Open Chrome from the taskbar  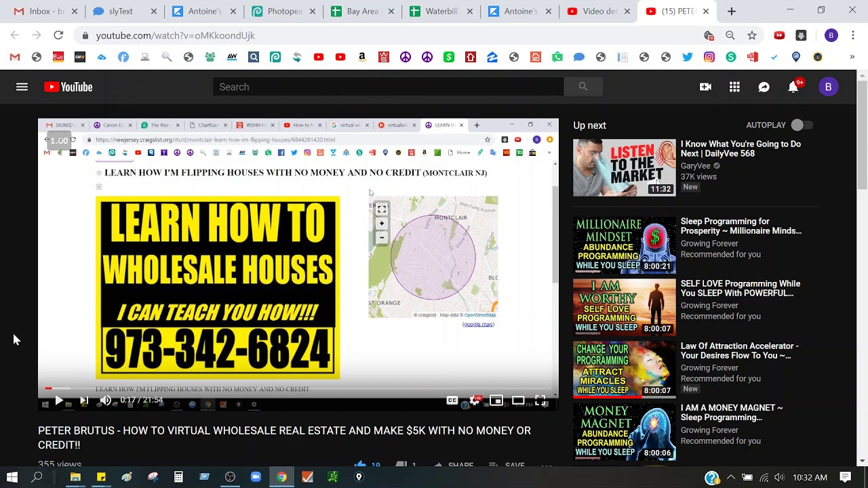coord(281,477)
